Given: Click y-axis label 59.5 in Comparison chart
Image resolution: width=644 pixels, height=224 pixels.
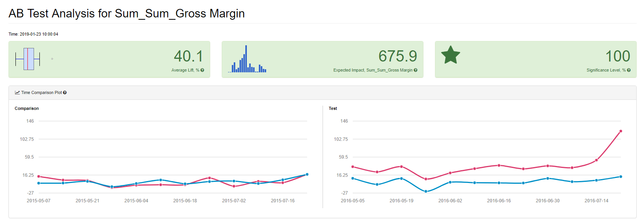Looking at the screenshot, I should coord(29,157).
